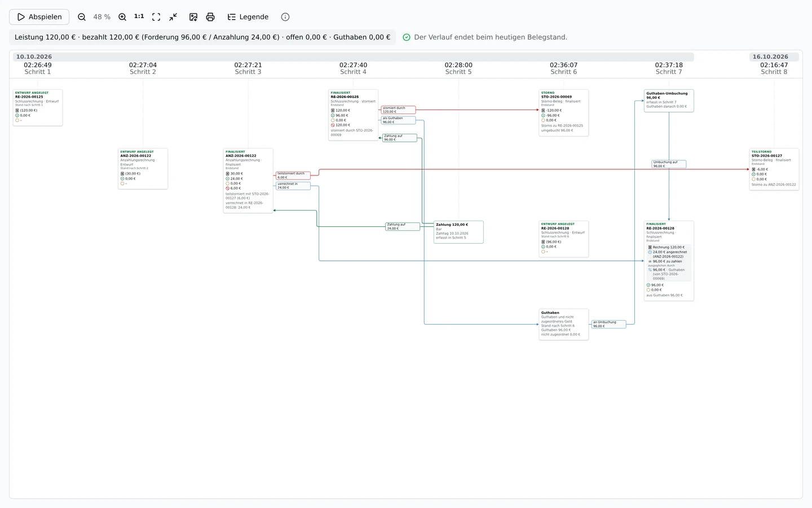This screenshot has width=812, height=508.
Task: Select the Schritt 2 timeline header
Action: [143, 68]
